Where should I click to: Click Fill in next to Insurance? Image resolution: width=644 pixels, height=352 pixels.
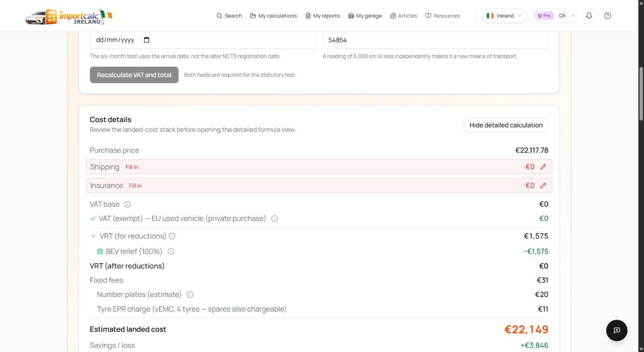tap(135, 186)
